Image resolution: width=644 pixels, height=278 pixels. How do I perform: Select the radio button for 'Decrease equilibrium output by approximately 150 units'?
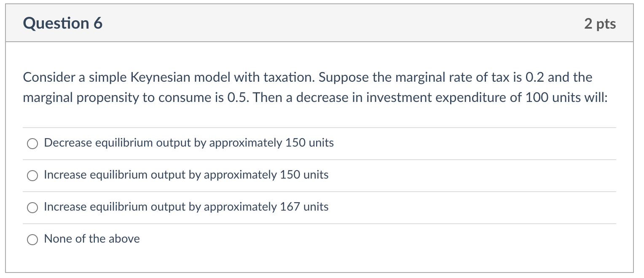coord(32,144)
